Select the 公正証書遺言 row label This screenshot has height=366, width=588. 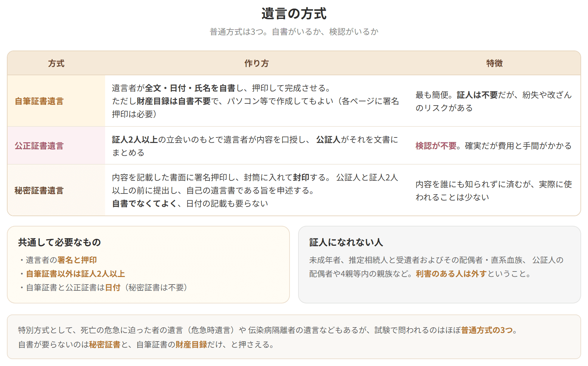coord(39,146)
